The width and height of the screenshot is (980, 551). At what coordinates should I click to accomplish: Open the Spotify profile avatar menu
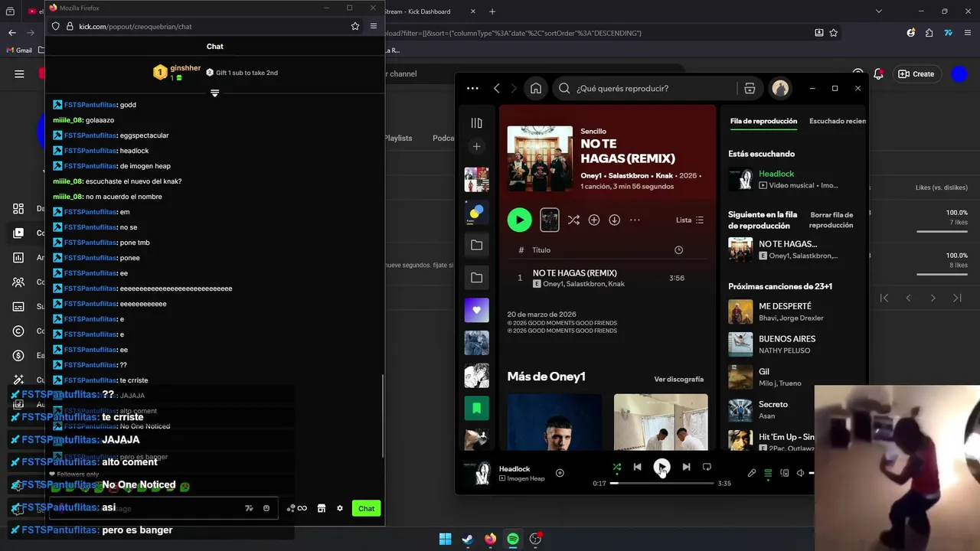pos(780,88)
